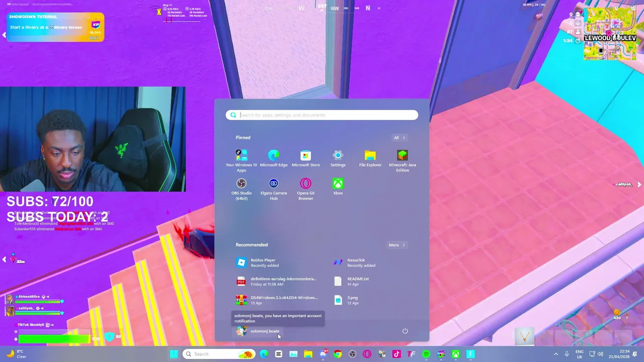Open the Xbox app on taskbar

456,354
